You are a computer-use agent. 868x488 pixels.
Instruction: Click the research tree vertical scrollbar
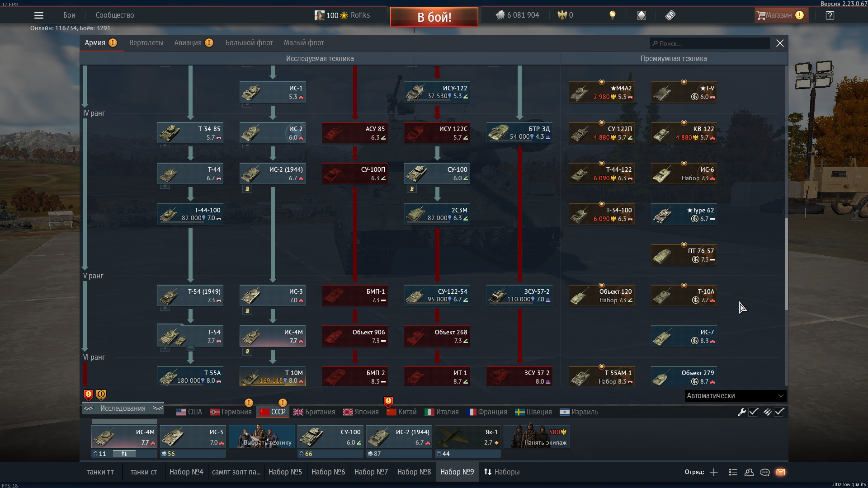pyautogui.click(x=786, y=264)
